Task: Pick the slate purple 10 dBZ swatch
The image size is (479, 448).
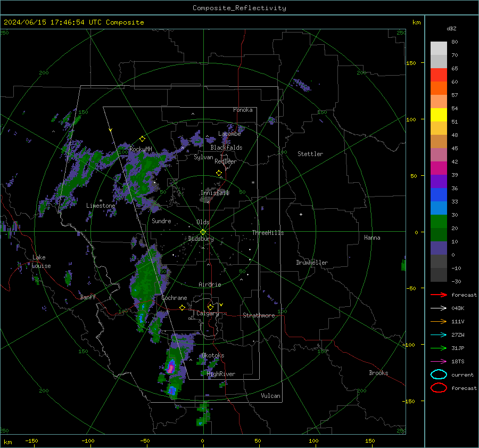Action: pos(439,248)
